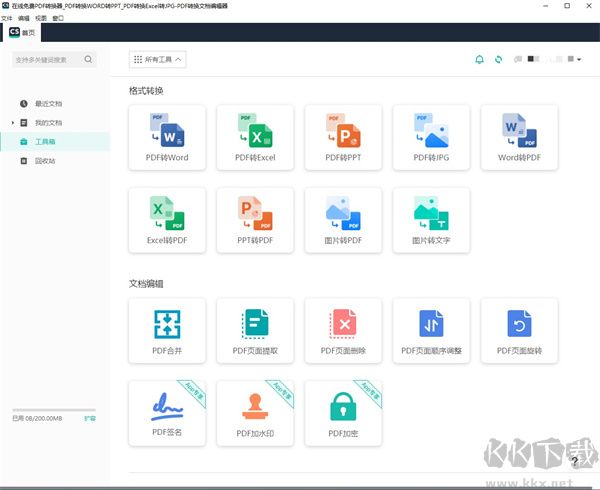Viewport: 600px width, 490px height.
Task: Expand the 所有工具 dropdown
Action: coord(158,59)
